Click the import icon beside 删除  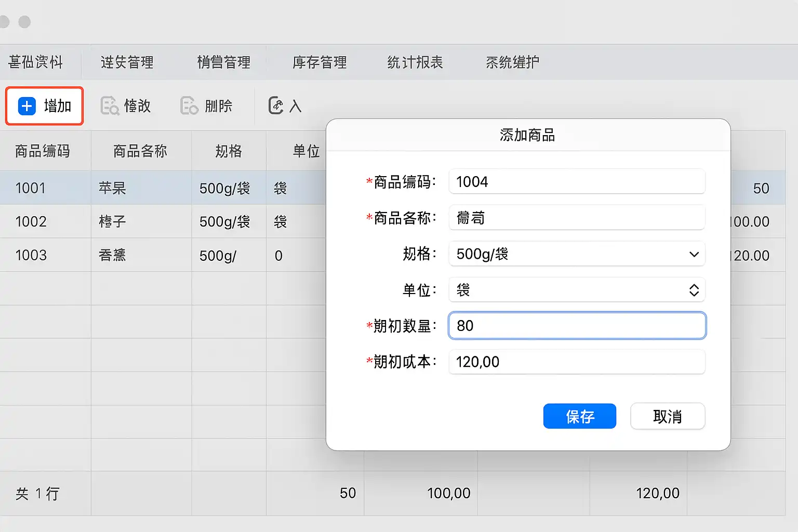click(276, 105)
